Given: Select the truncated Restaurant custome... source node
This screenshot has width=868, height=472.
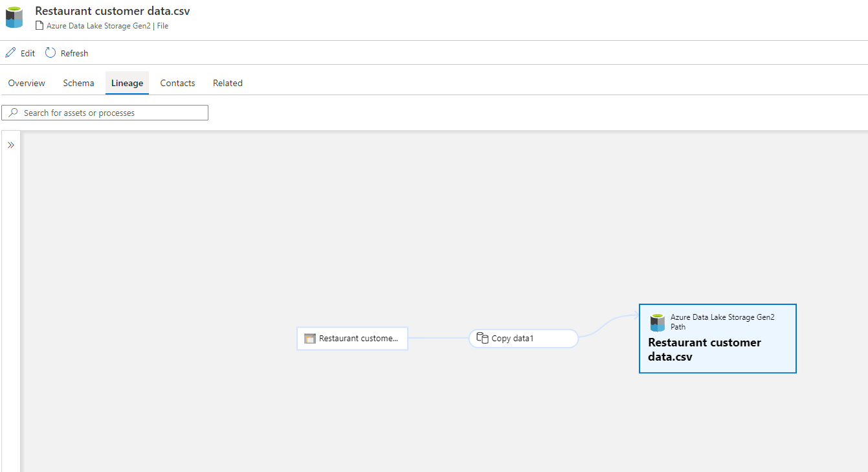Looking at the screenshot, I should coord(352,338).
